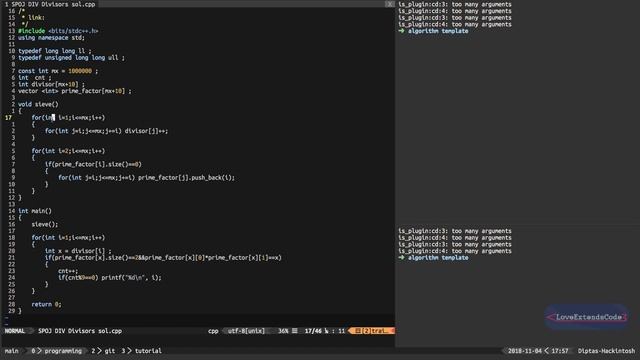Click the 2018-11-04 date in tmux bar
This screenshot has height=360, width=640.
[525, 351]
